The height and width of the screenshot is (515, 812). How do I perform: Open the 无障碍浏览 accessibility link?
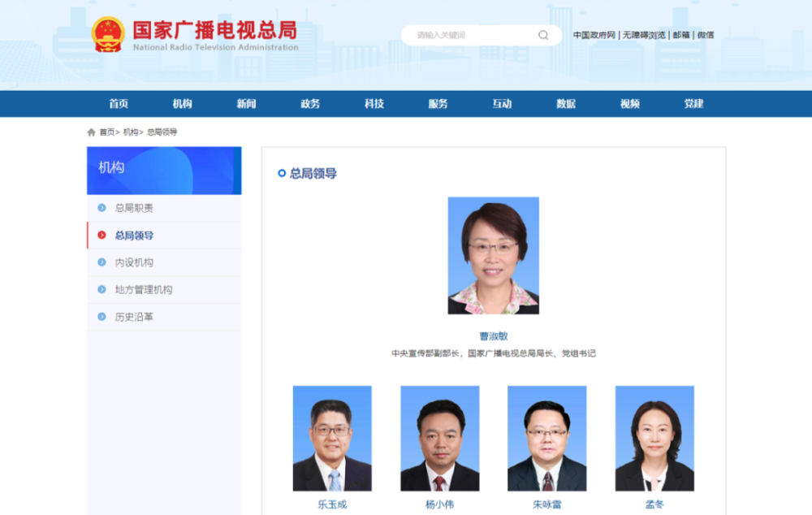(643, 35)
